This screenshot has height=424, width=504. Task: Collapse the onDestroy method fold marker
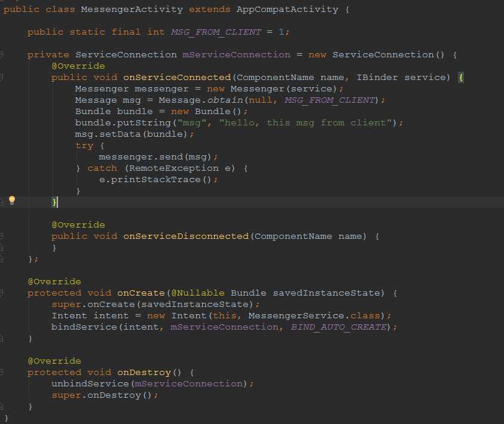click(1, 372)
